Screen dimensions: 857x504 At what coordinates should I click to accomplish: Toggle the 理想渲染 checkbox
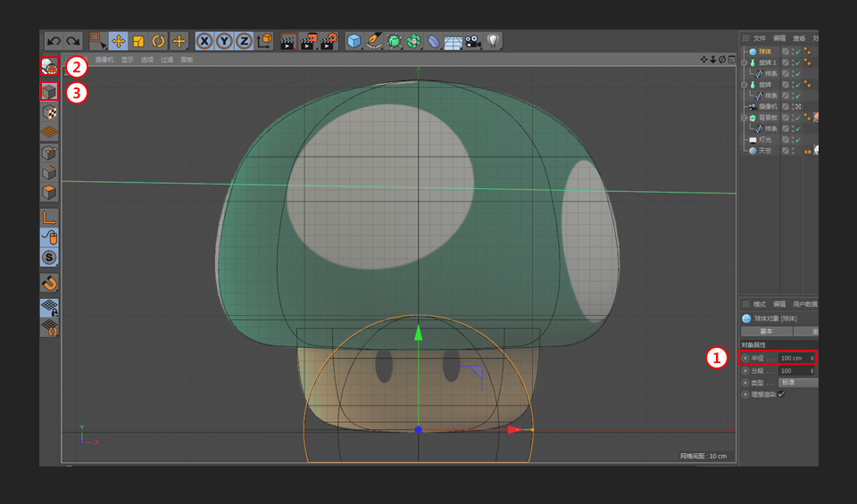781,393
